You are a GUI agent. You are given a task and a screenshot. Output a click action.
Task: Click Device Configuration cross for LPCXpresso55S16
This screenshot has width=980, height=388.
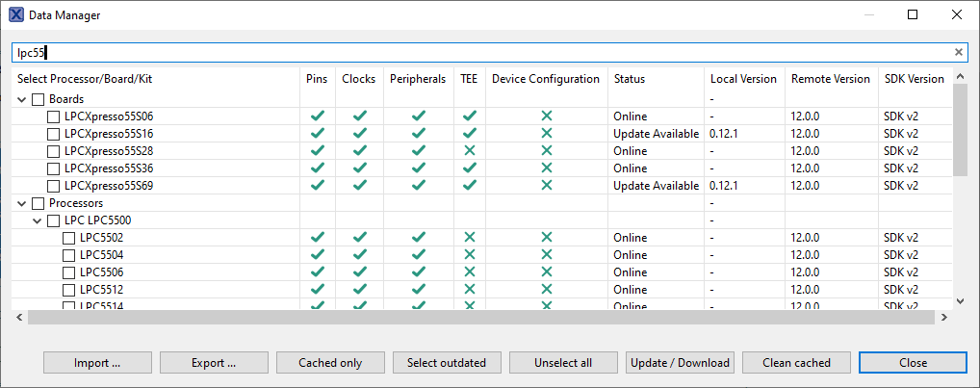(x=546, y=134)
